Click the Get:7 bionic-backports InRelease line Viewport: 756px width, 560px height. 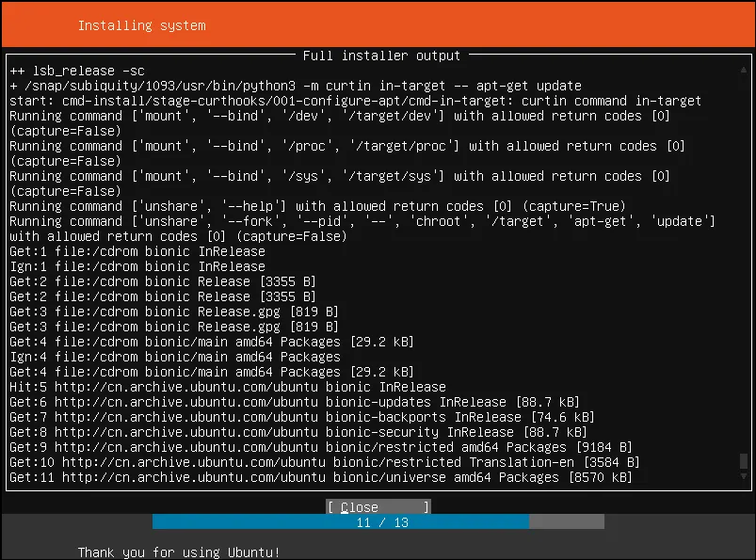tap(302, 417)
